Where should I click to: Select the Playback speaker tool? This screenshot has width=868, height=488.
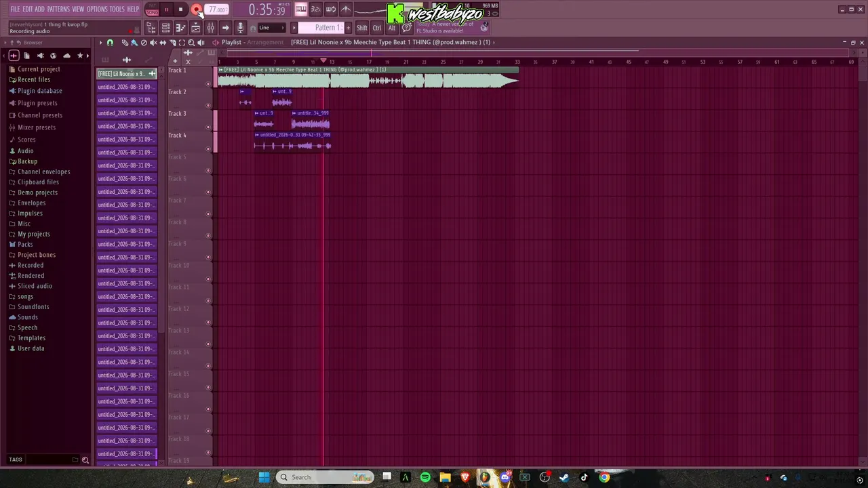coord(201,43)
